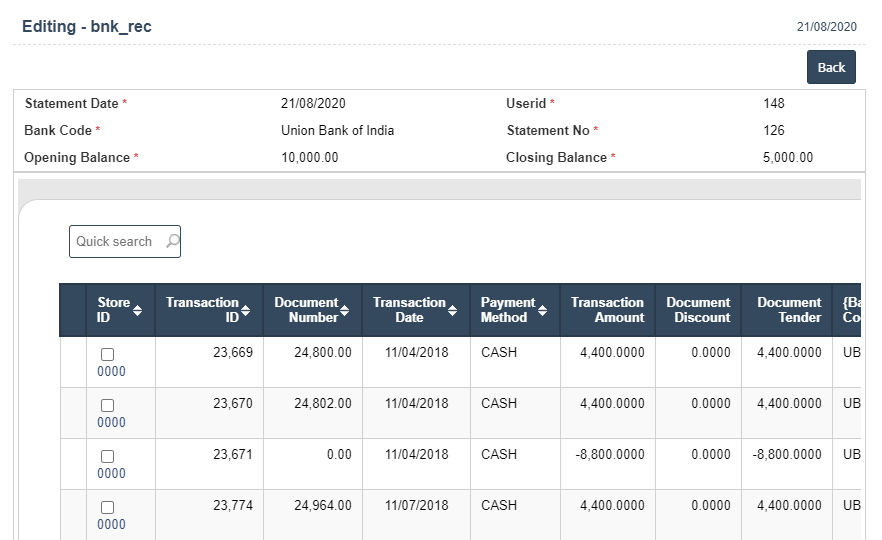Viewport: 882px width, 540px height.
Task: Click the Quick search magnifier icon
Action: (x=172, y=241)
